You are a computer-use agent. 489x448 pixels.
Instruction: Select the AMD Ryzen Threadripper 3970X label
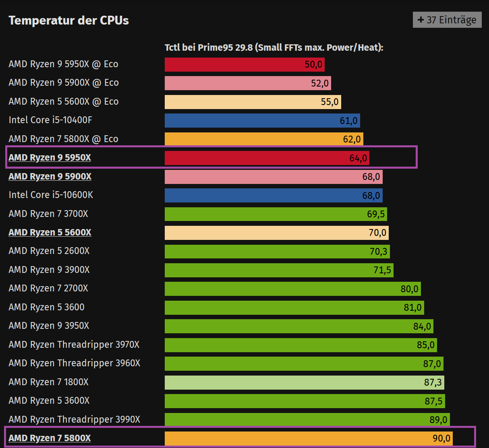[74, 345]
